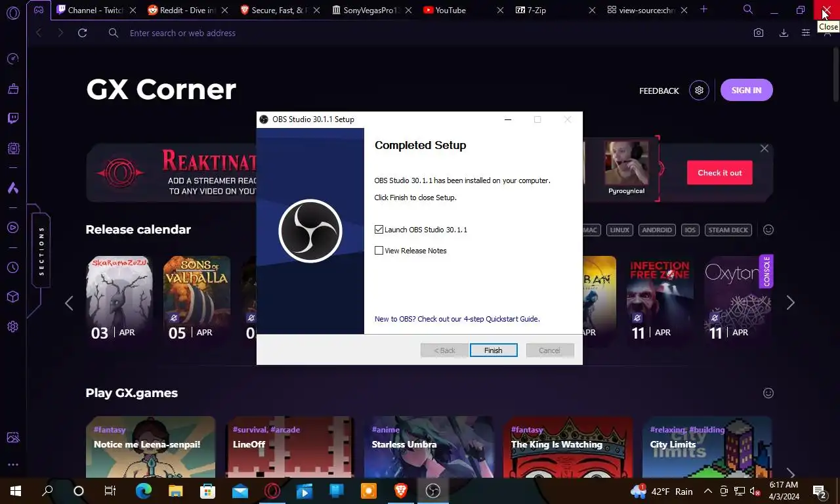Switch to the YouTube tab
Screen dimensions: 840x504
[x=463, y=10]
